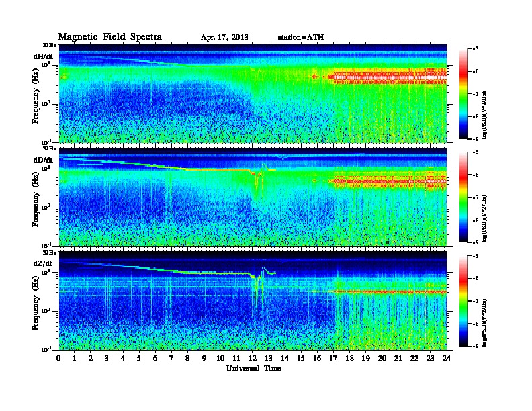The height and width of the screenshot is (411, 532).
Task: Click the 'Magnetic Field Spectra' title text
Action: coord(110,37)
